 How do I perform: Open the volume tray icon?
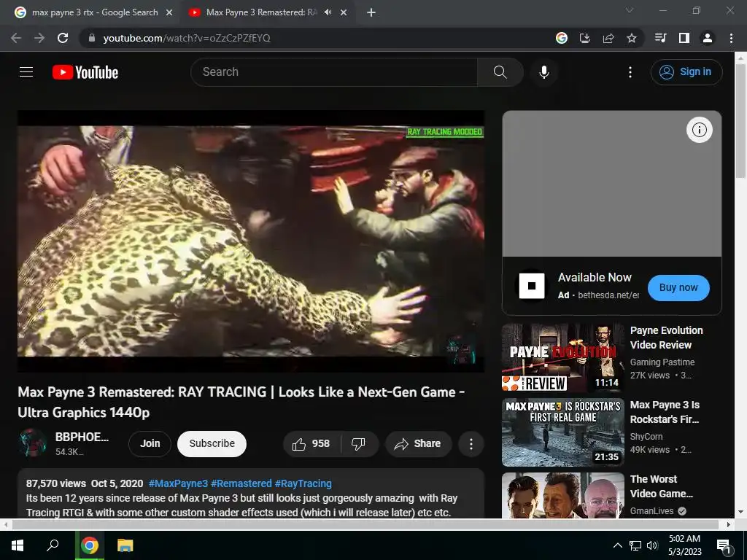click(x=652, y=545)
